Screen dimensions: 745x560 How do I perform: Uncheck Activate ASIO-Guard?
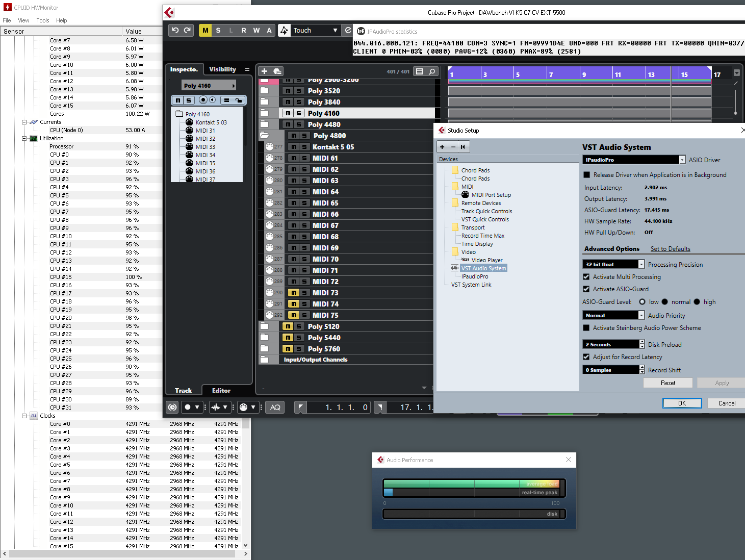586,289
